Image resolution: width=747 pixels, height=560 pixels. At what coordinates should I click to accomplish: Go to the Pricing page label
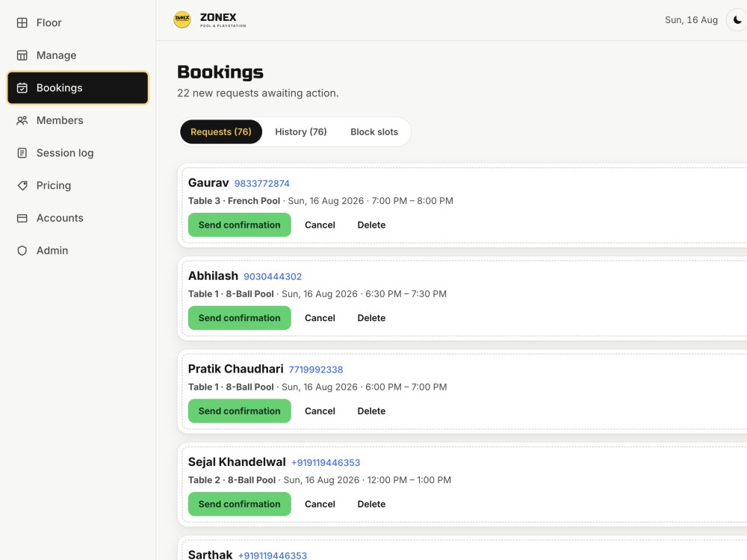click(x=53, y=185)
